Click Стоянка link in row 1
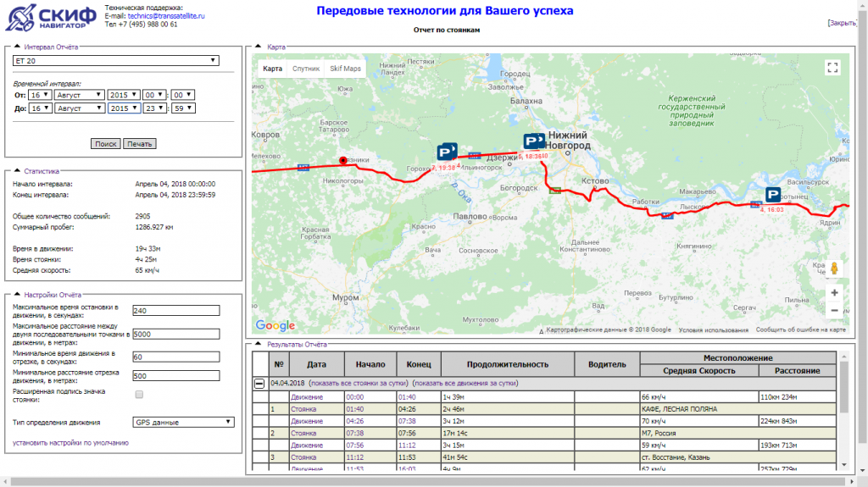The image size is (868, 487). pyautogui.click(x=303, y=409)
